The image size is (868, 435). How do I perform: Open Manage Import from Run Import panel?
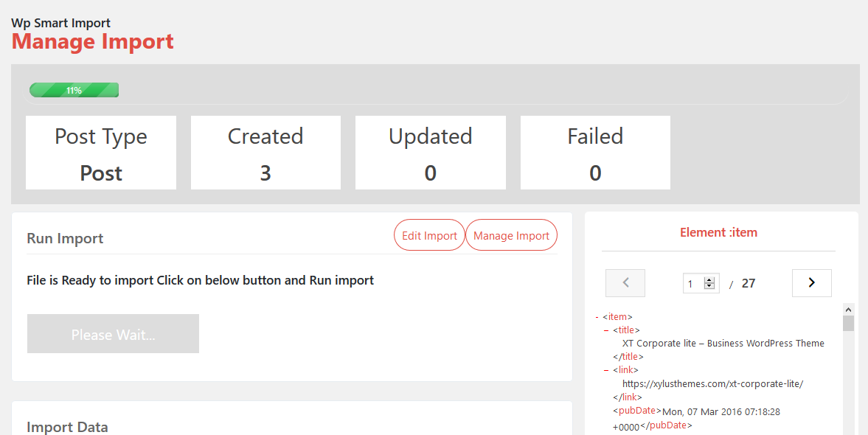coord(511,235)
